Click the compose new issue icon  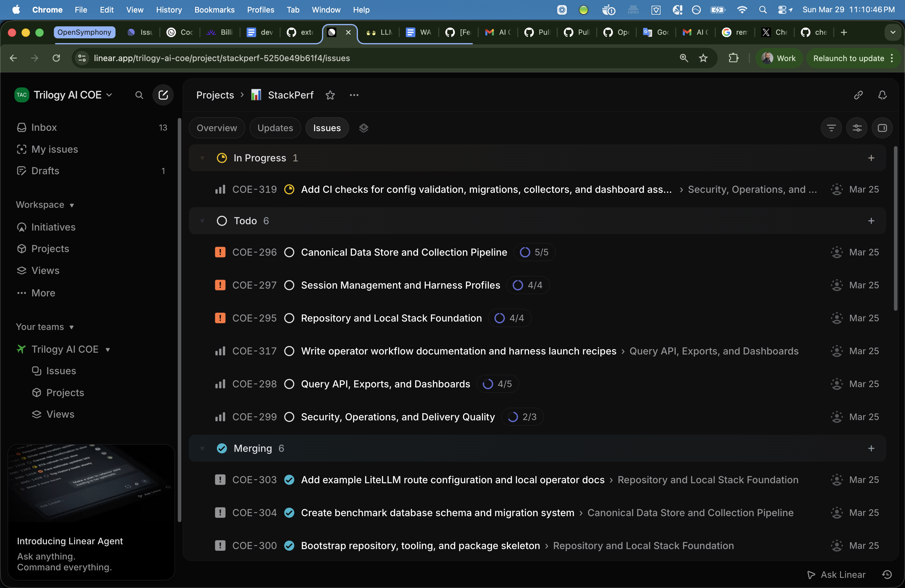coord(163,95)
